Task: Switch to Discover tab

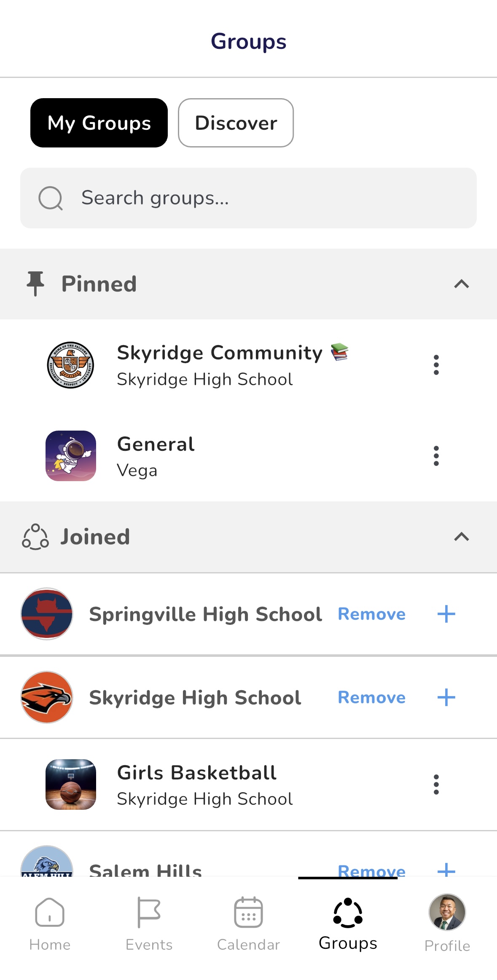Action: coord(236,123)
